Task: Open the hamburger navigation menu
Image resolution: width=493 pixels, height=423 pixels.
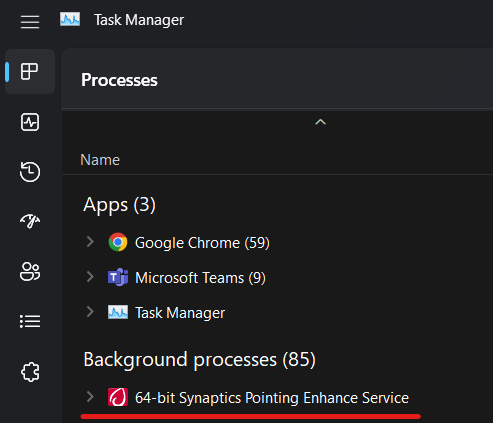Action: [x=30, y=22]
